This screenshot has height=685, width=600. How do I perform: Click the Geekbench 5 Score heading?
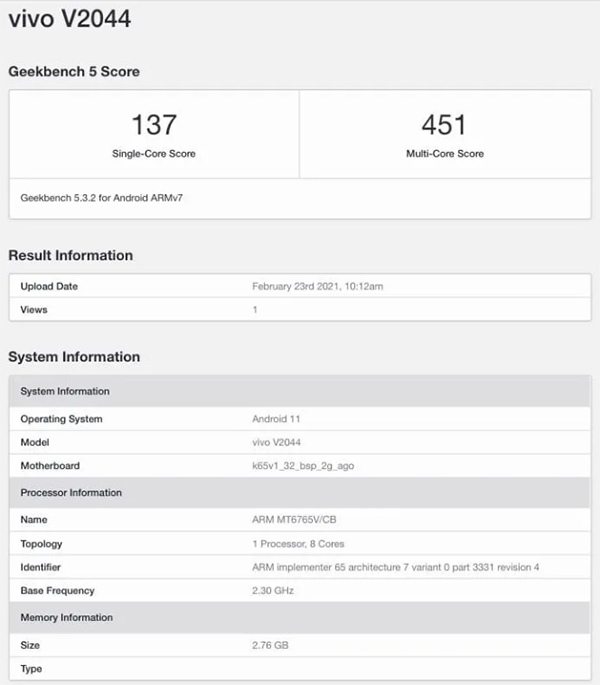(74, 72)
